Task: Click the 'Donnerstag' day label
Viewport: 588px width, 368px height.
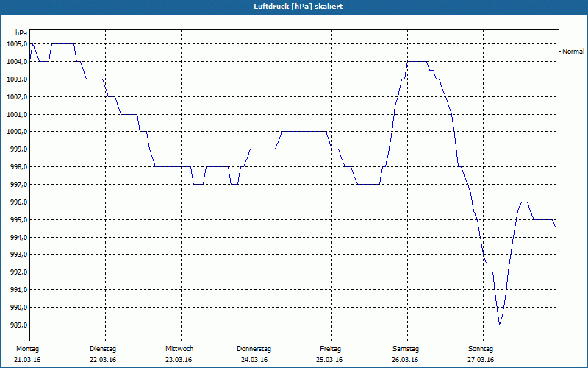Action: (x=254, y=349)
